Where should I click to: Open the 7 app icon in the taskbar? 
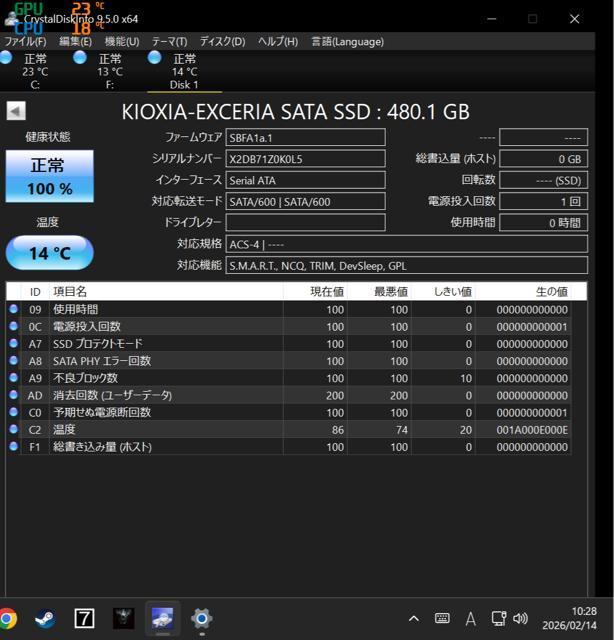point(84,619)
